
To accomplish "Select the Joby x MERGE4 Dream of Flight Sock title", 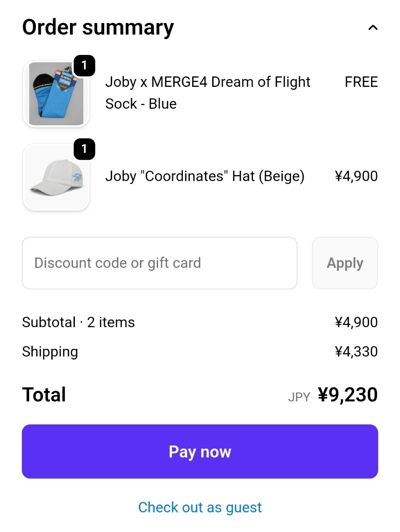I will [207, 93].
